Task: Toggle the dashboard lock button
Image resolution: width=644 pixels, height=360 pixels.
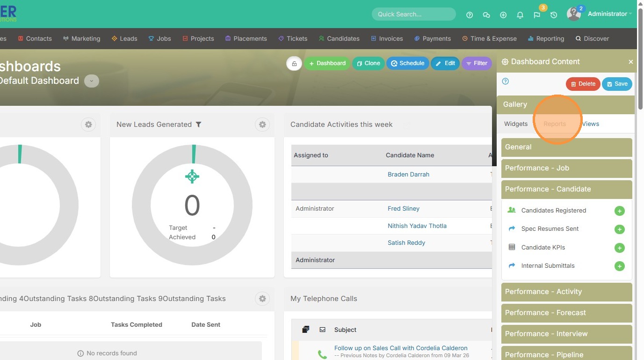Action: 294,64
